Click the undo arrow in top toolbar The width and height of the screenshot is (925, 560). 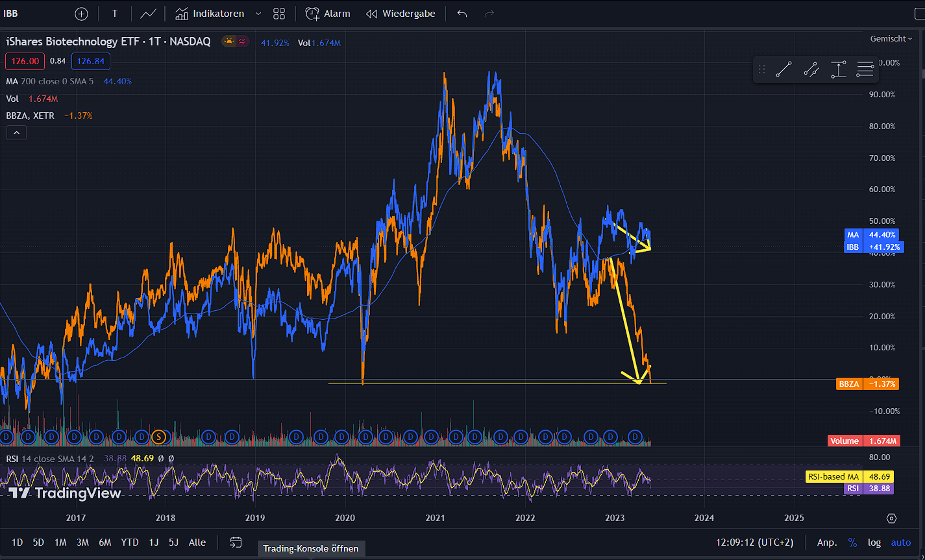[462, 14]
